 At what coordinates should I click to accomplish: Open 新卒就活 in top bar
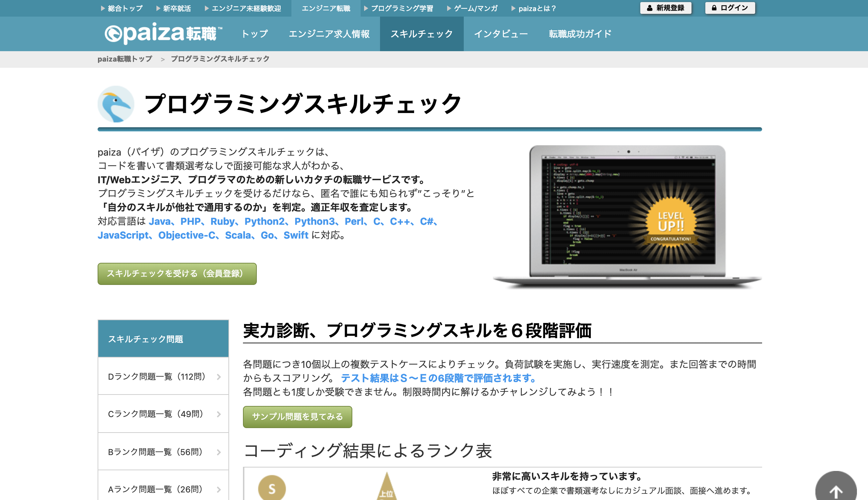tap(173, 8)
